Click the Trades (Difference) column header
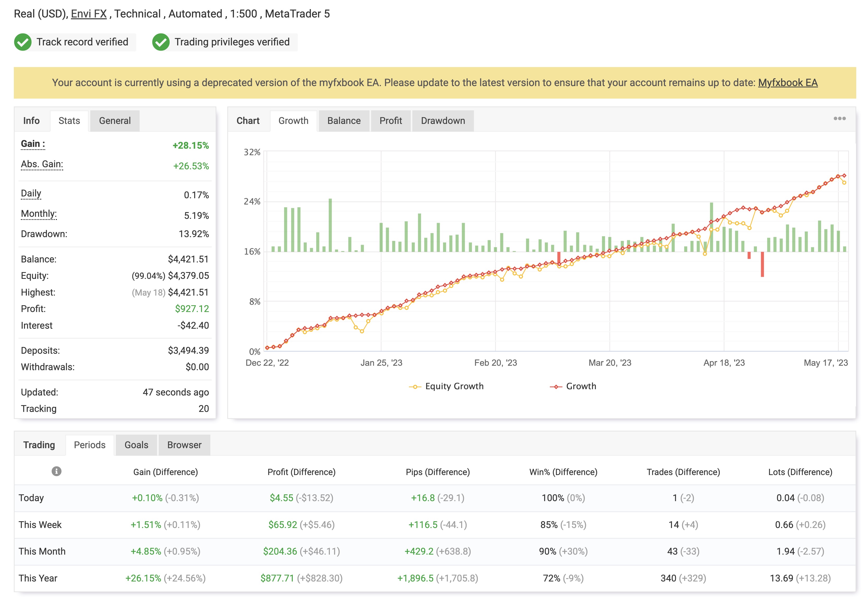The height and width of the screenshot is (600, 868). (x=683, y=472)
